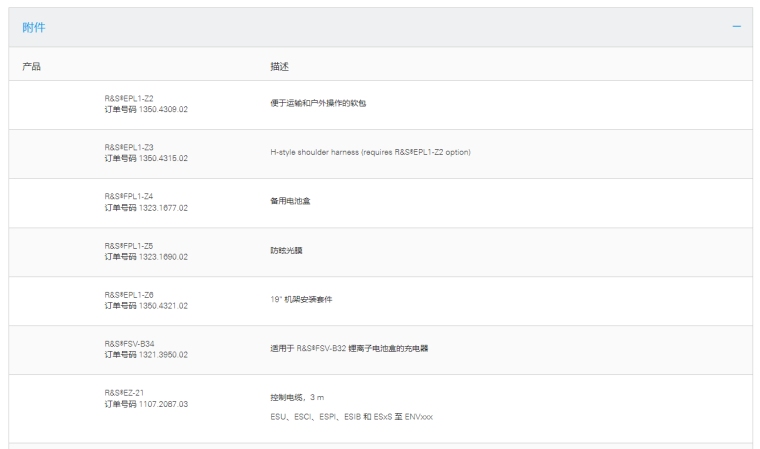Screen dimensions: 760x449
Task: Click the 控制电缆, 3 m description
Action: [x=300, y=398]
